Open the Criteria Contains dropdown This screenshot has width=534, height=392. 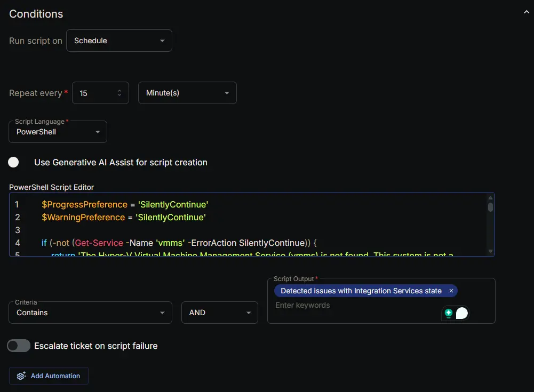[90, 313]
